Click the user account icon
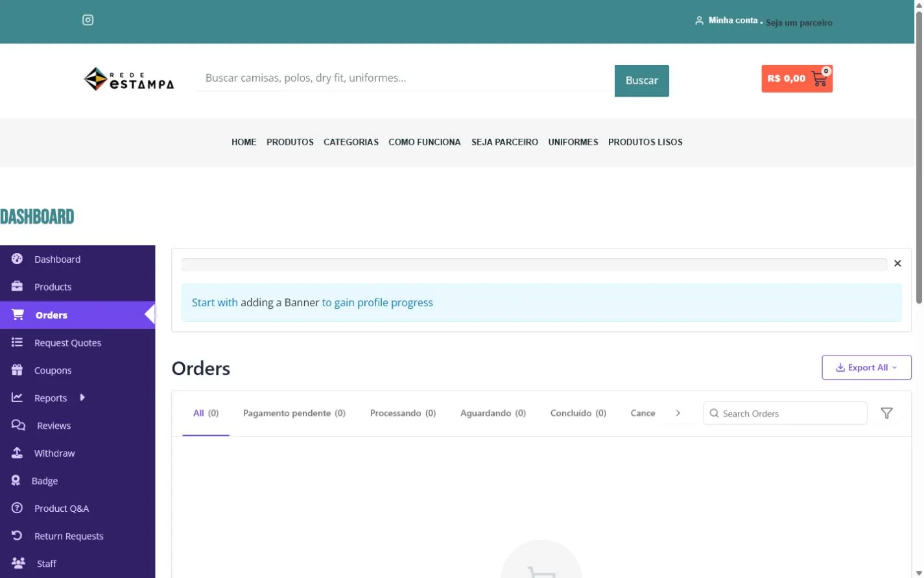The height and width of the screenshot is (578, 924). tap(699, 21)
